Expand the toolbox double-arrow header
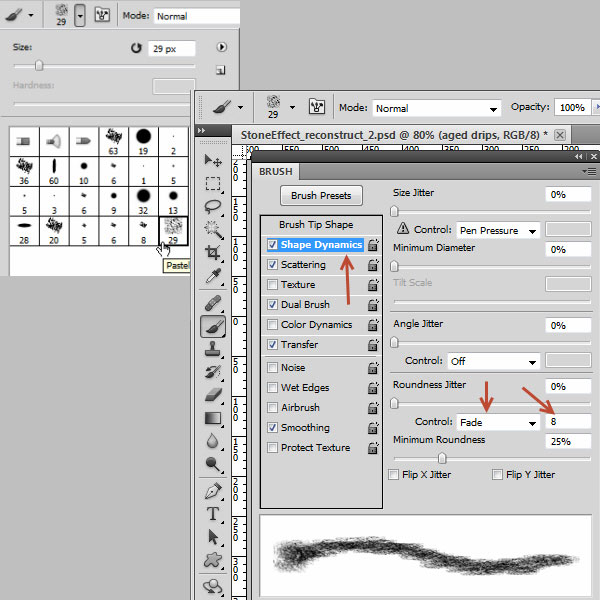Image resolution: width=600 pixels, height=600 pixels. tap(201, 130)
